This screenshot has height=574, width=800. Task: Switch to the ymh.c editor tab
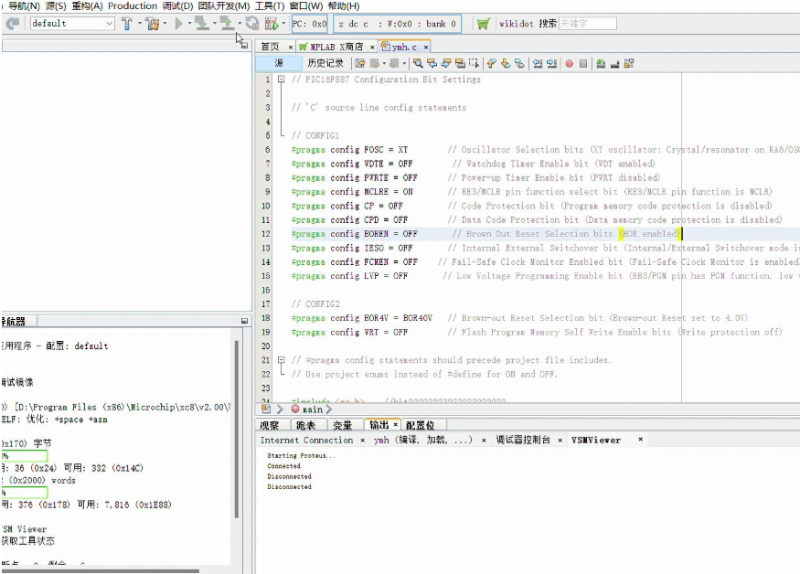402,46
